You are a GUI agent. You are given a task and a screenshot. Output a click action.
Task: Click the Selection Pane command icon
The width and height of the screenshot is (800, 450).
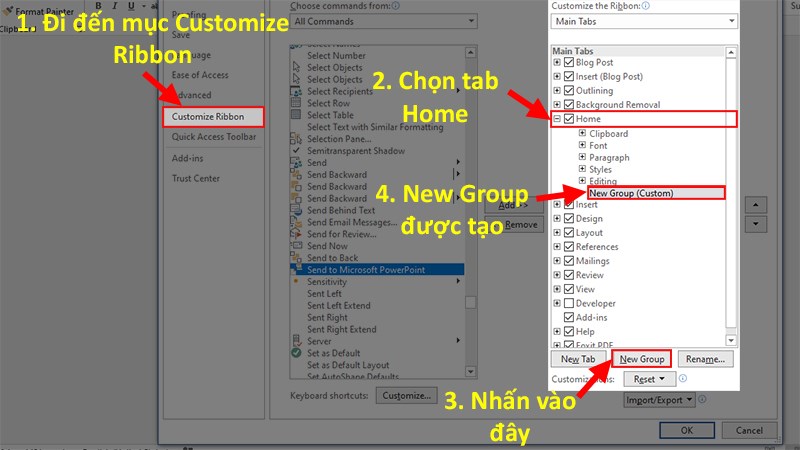(296, 139)
